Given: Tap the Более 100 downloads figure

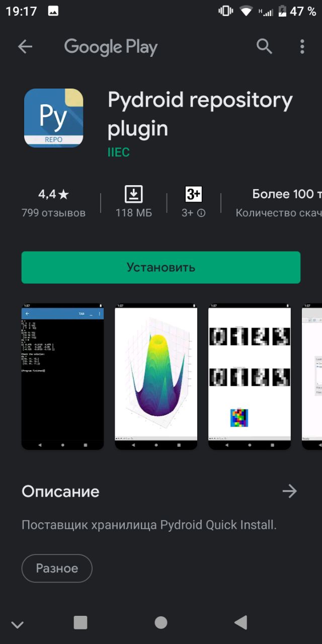Looking at the screenshot, I should coord(287,194).
